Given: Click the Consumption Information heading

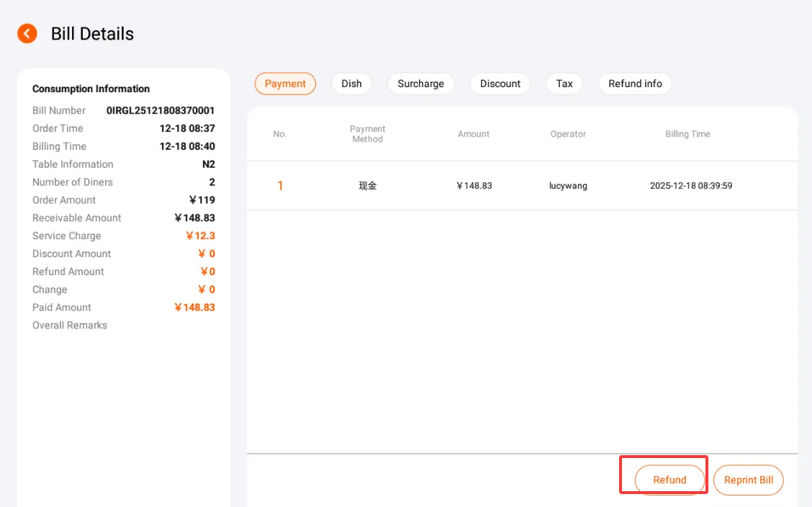Looking at the screenshot, I should click(x=91, y=89).
